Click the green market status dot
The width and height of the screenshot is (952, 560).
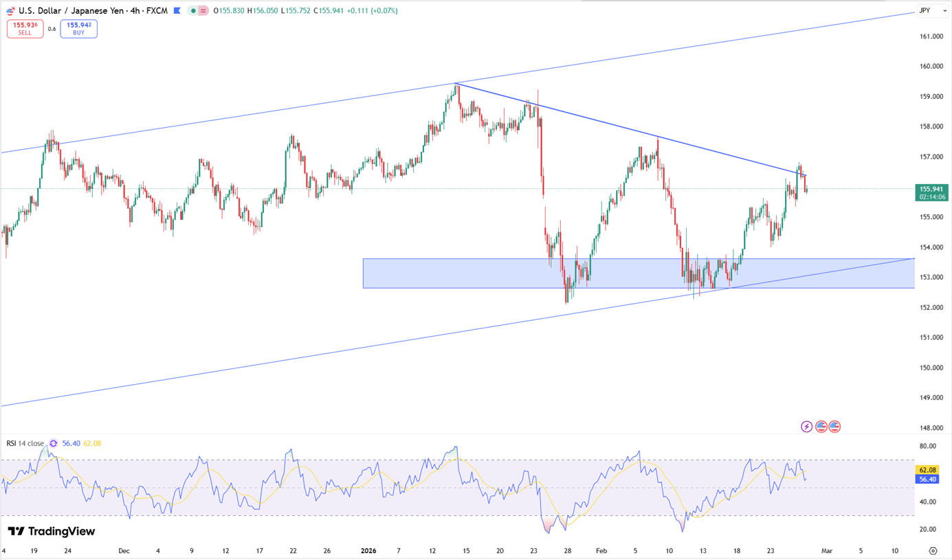(193, 11)
